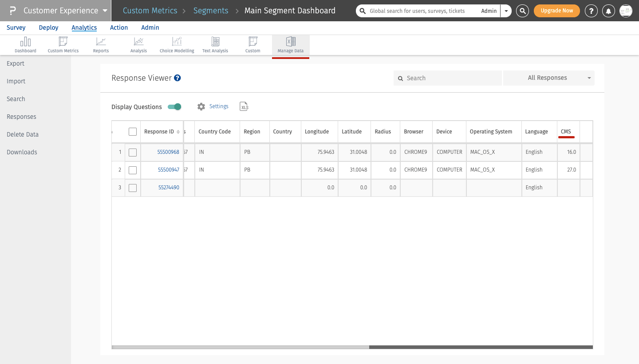Click the Upgrade Now button
The image size is (639, 364).
[x=556, y=11]
